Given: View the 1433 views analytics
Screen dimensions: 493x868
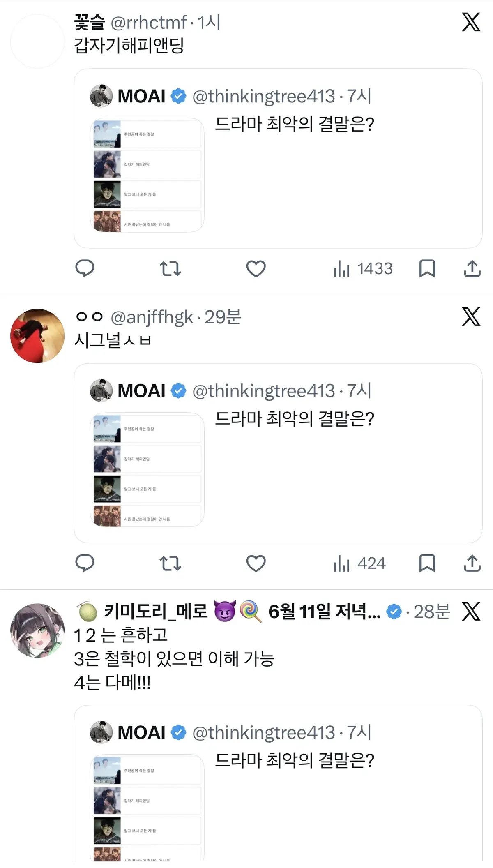Looking at the screenshot, I should tap(363, 269).
